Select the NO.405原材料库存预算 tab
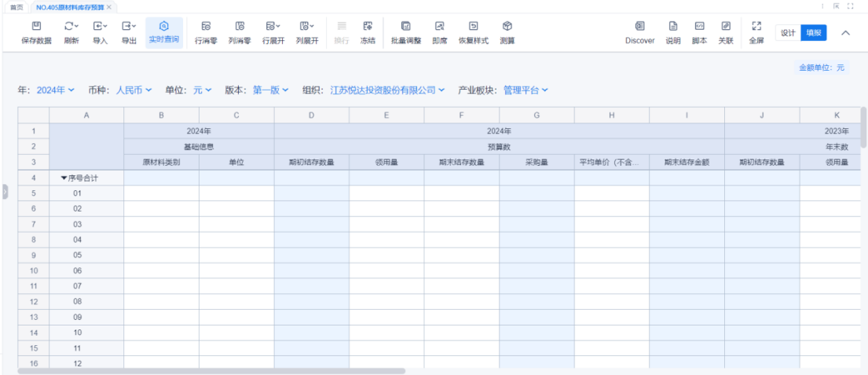The height and width of the screenshot is (375, 868). pyautogui.click(x=69, y=7)
